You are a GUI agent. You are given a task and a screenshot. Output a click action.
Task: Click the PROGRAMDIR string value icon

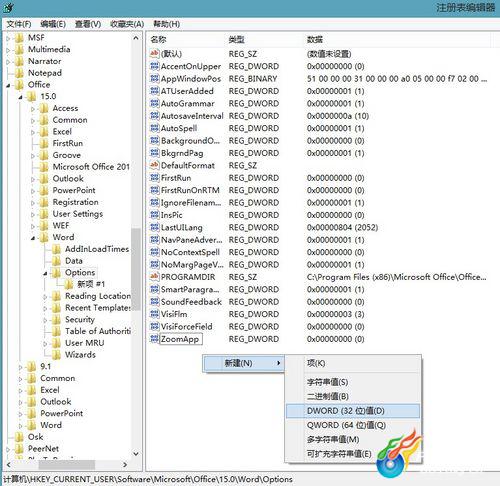(x=154, y=277)
